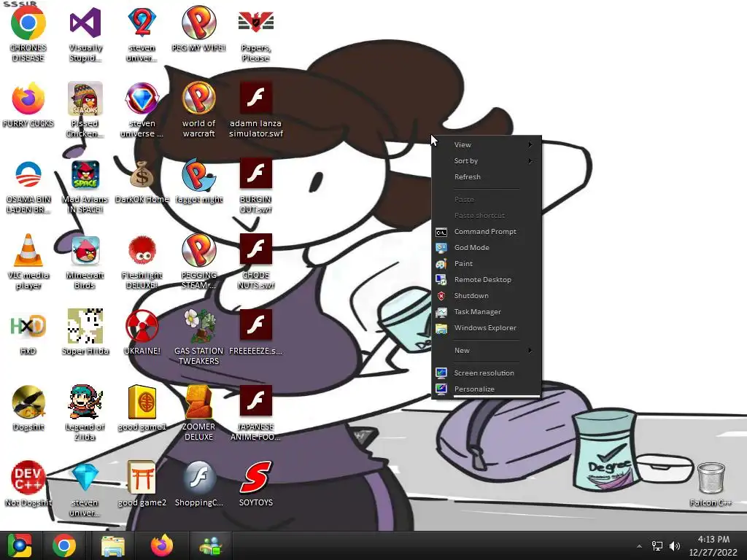Viewport: 747px width, 560px height.
Task: Select the JAPANESE ANIME Flash file icon
Action: tap(255, 402)
